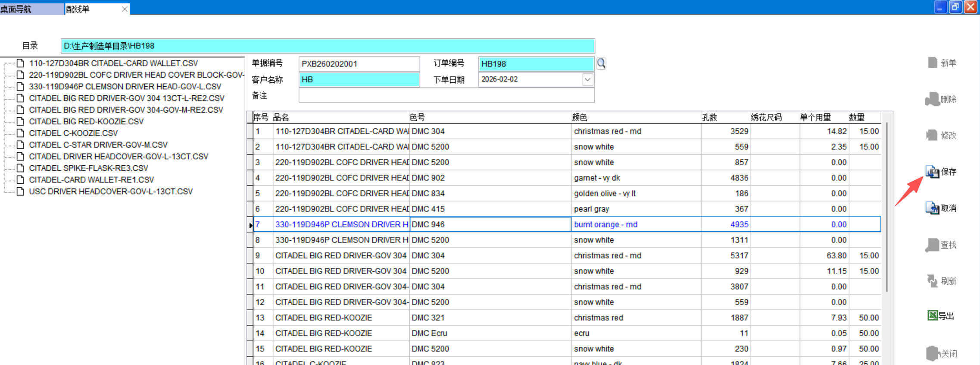Click the magnifier beside order number HB198

(x=601, y=64)
